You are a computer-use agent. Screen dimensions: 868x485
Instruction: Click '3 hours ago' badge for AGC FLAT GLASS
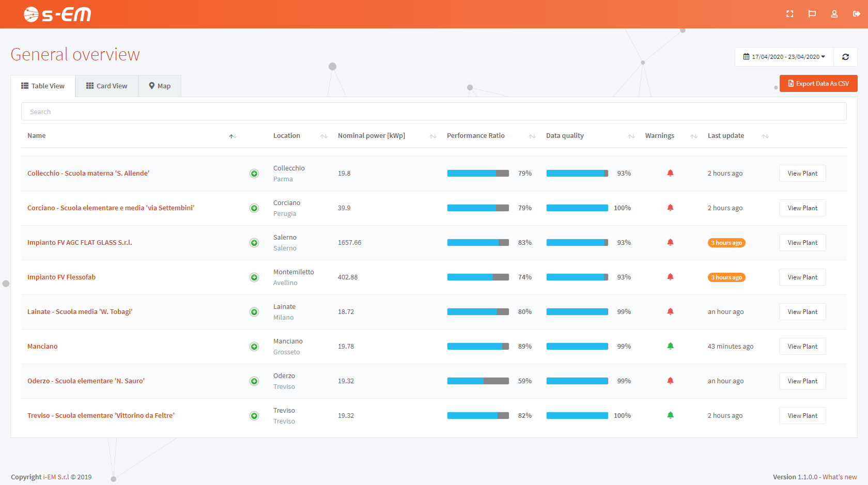[x=726, y=243]
